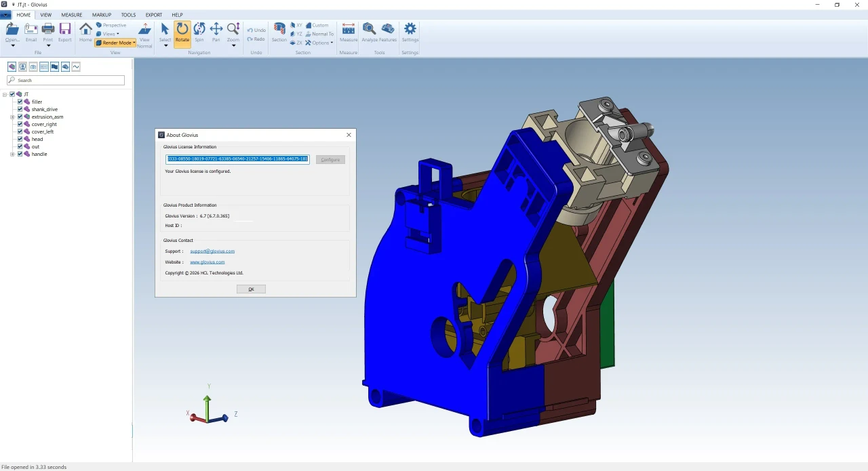Open the Section tool
868x471 pixels.
click(279, 33)
